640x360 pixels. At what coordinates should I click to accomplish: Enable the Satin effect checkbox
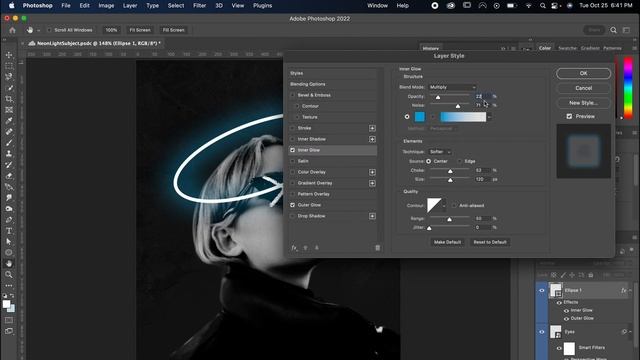click(x=292, y=161)
